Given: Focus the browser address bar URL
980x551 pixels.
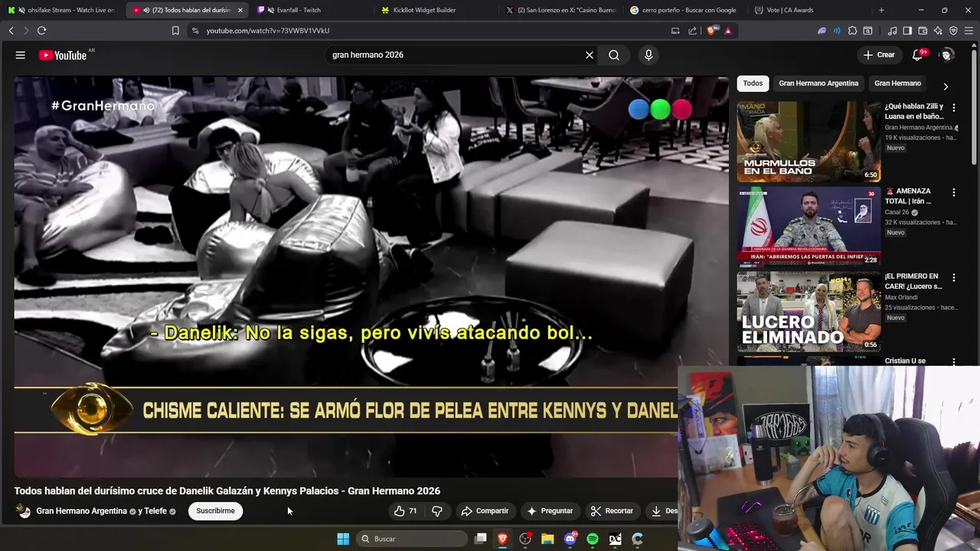Looking at the screenshot, I should coord(268,31).
